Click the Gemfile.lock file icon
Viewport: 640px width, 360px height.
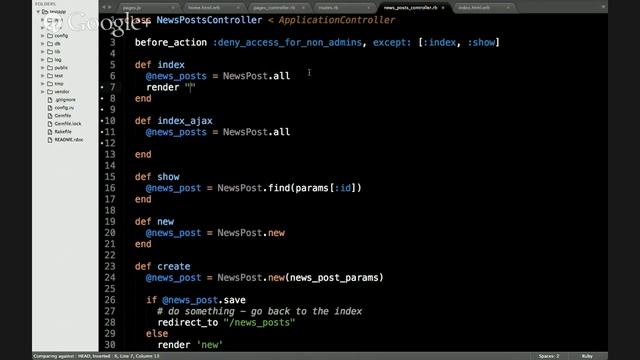[x=50, y=124]
